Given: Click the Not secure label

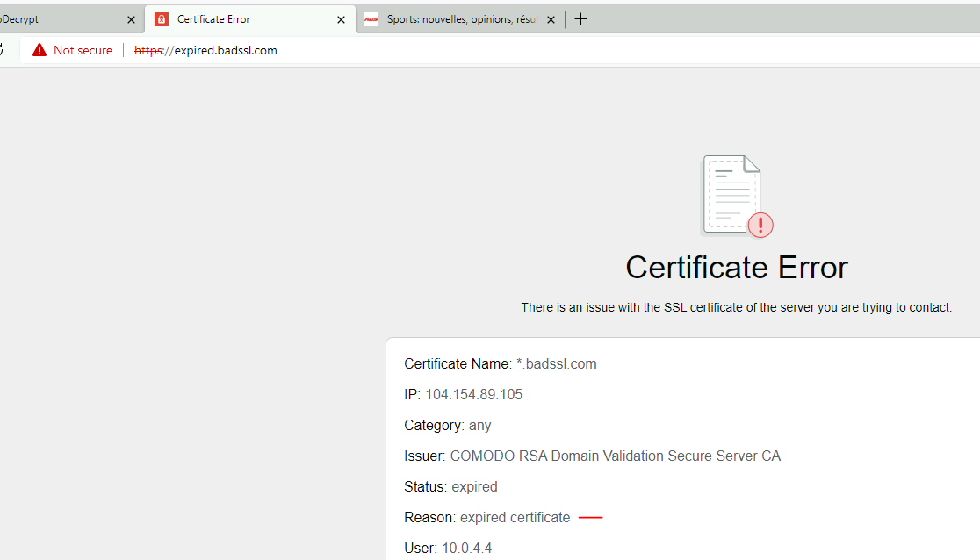Looking at the screenshot, I should coord(83,50).
